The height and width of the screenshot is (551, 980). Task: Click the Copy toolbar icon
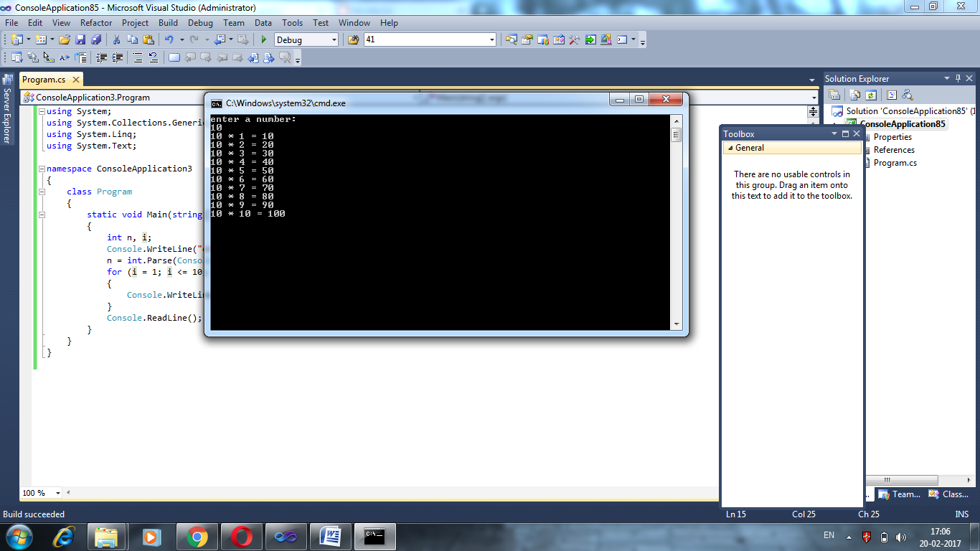[x=132, y=40]
